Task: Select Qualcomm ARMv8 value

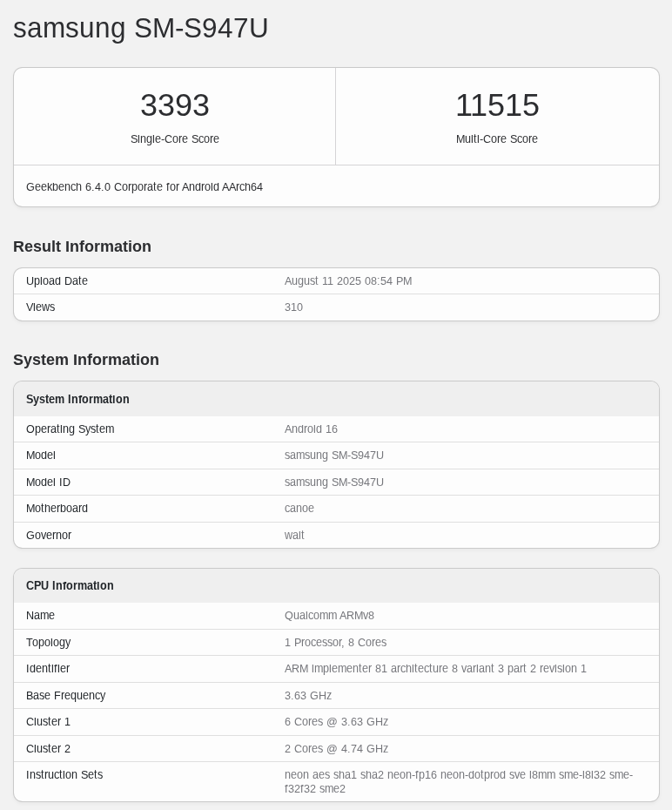Action: [x=329, y=615]
